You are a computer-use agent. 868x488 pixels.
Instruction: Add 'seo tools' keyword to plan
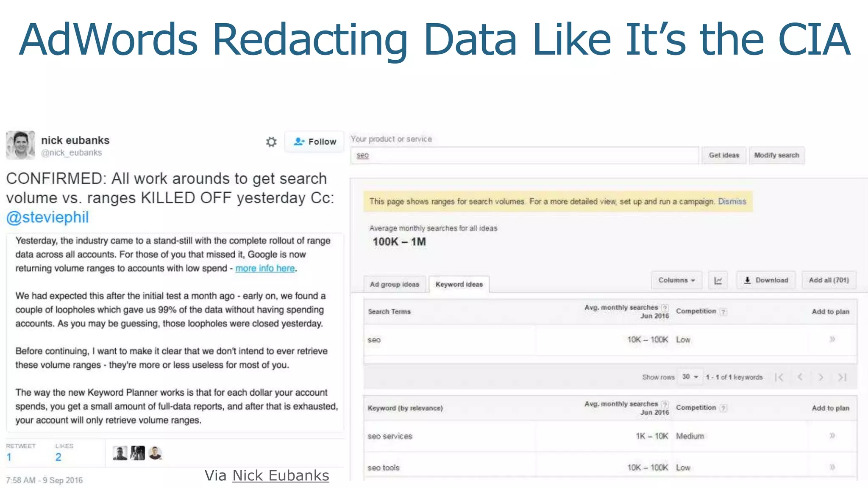832,467
